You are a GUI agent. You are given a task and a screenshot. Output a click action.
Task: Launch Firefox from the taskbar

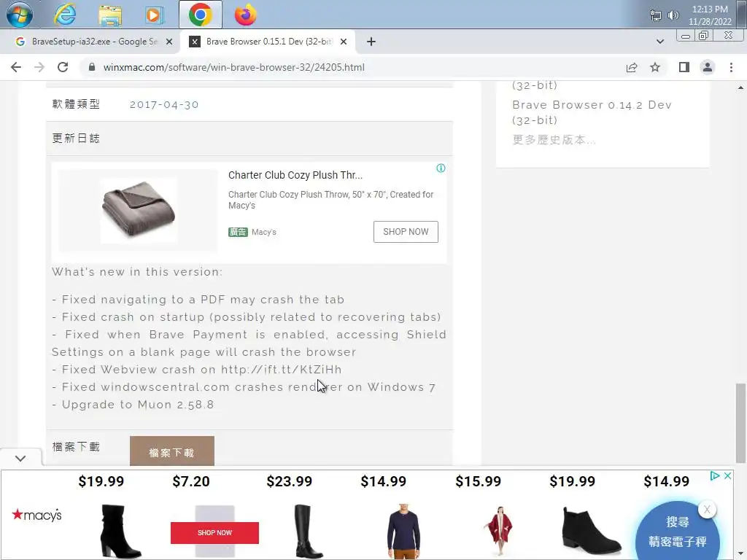(245, 15)
